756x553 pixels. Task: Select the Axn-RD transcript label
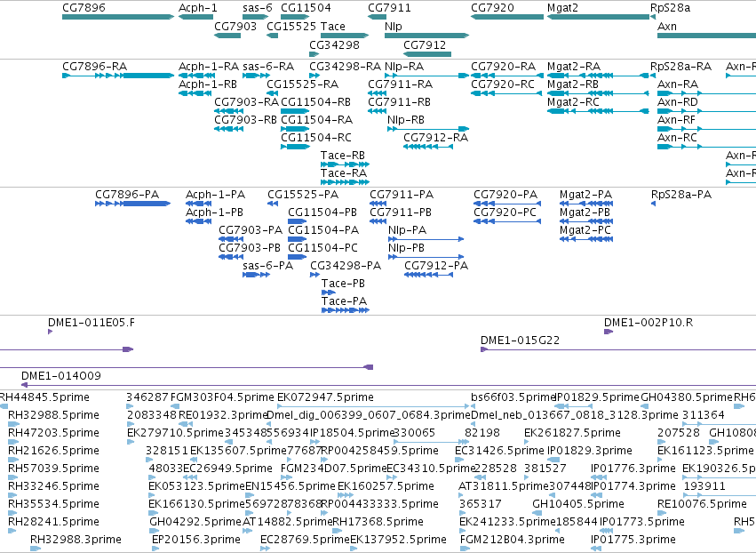tap(678, 102)
